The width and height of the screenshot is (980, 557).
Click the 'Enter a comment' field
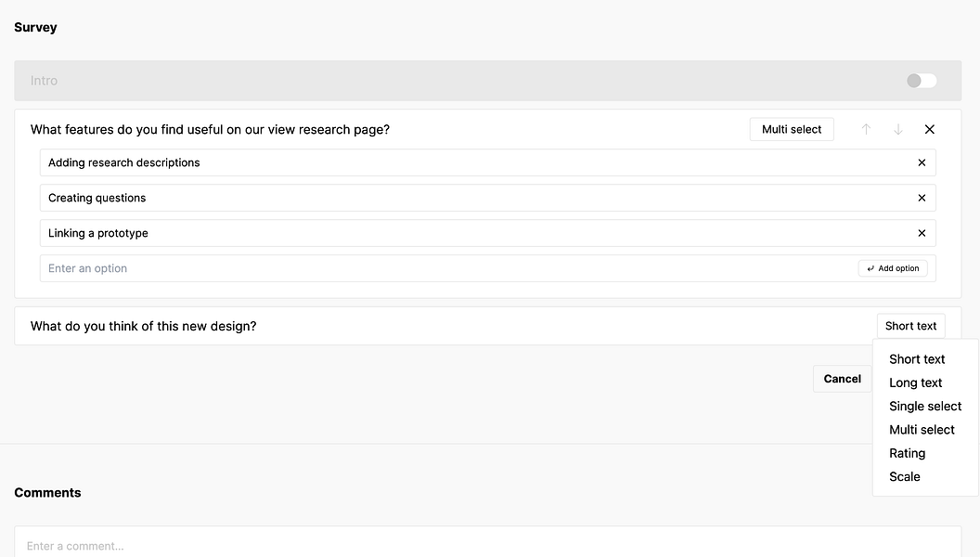point(487,545)
